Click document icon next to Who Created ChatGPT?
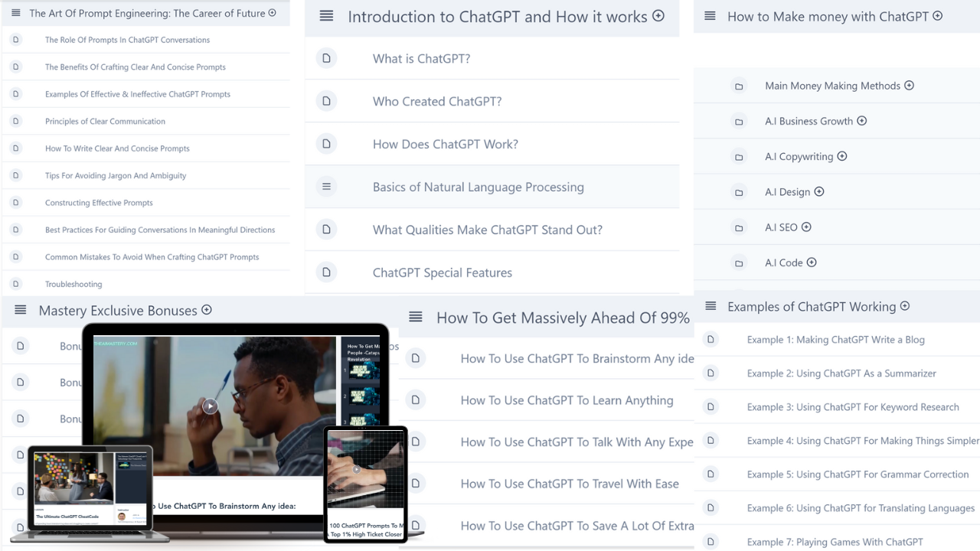Screen dimensions: 980x551 pyautogui.click(x=326, y=101)
